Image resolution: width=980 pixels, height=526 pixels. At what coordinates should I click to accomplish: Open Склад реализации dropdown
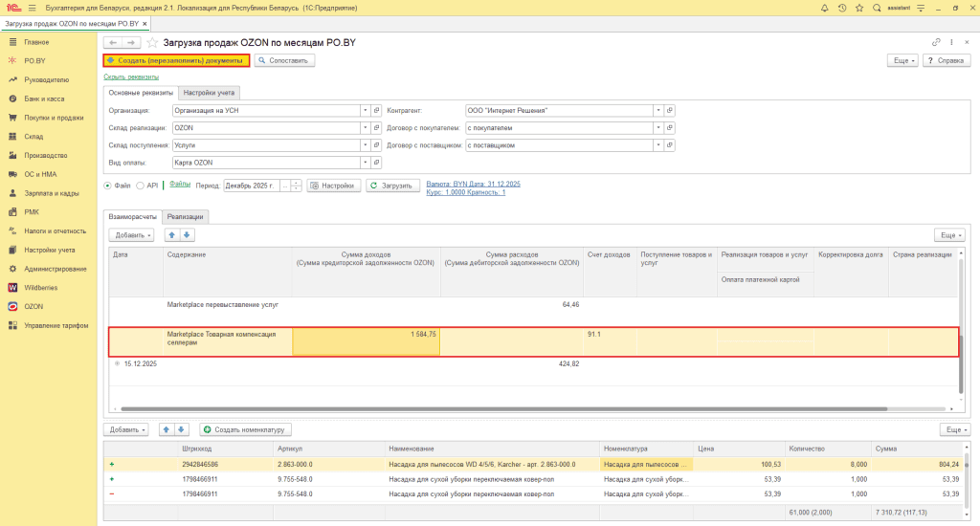click(365, 127)
